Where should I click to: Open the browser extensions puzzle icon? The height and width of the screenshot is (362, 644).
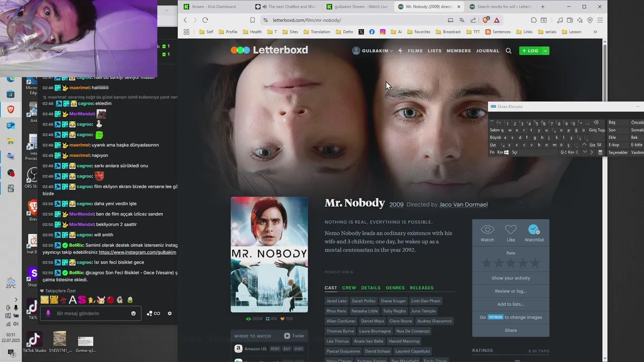coord(534,20)
